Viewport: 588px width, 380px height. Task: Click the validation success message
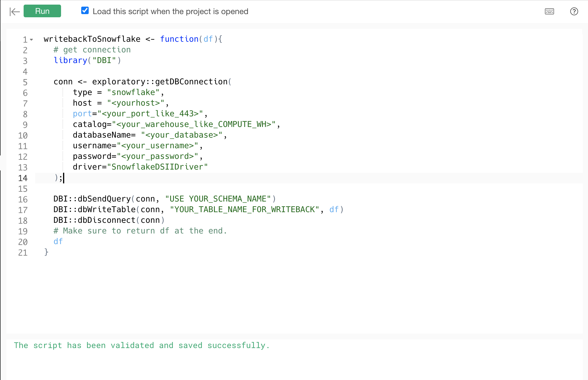(x=142, y=345)
